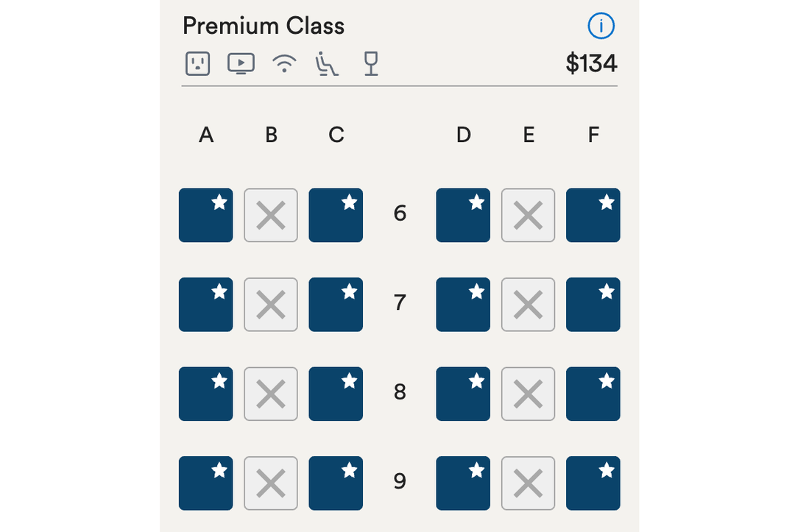This screenshot has height=532, width=795.
Task: Click the row 8 number label
Action: coord(400,393)
